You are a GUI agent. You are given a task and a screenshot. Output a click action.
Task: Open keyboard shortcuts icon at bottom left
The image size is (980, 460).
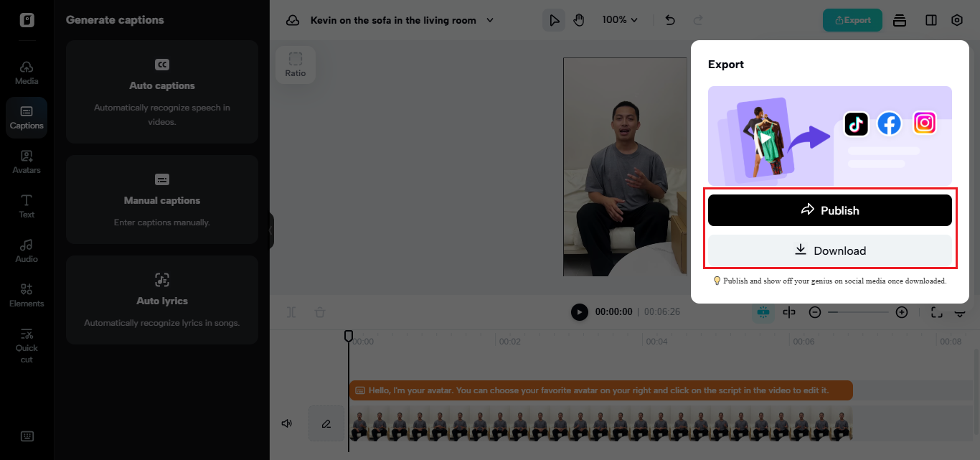coord(27,436)
